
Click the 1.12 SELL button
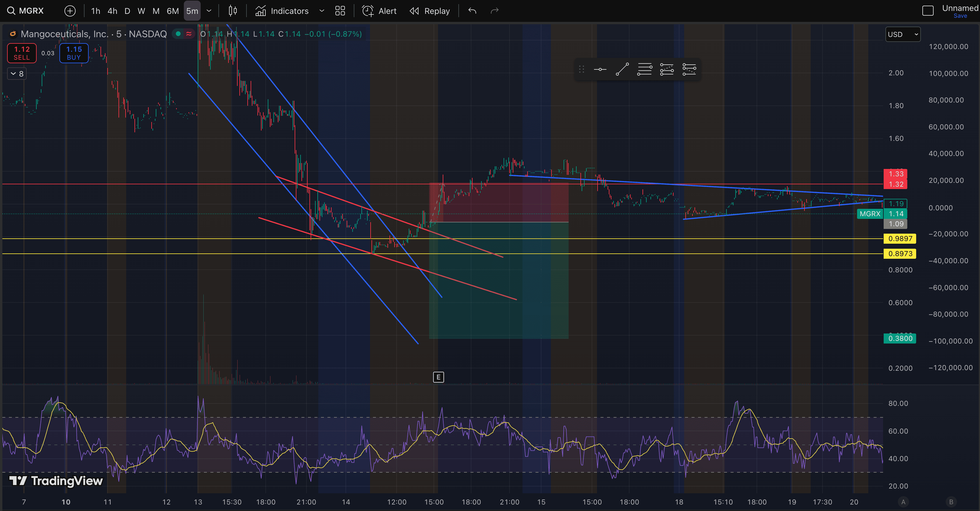tap(22, 53)
